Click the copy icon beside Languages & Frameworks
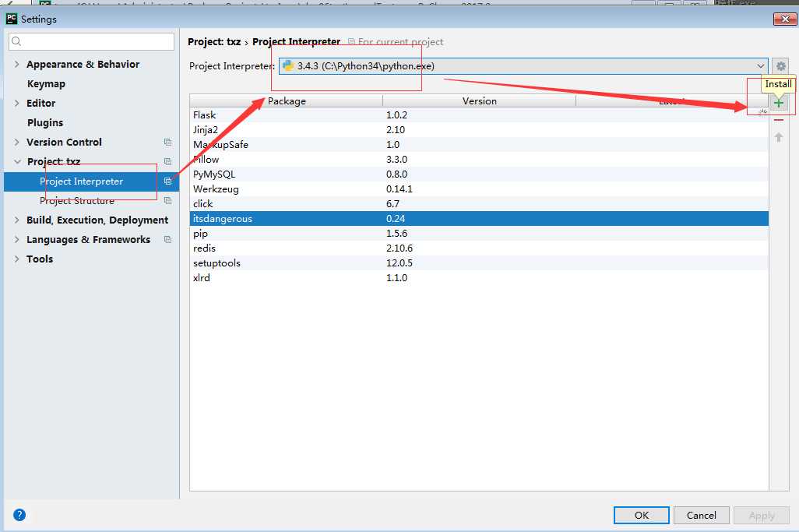The width and height of the screenshot is (799, 532). (x=167, y=239)
